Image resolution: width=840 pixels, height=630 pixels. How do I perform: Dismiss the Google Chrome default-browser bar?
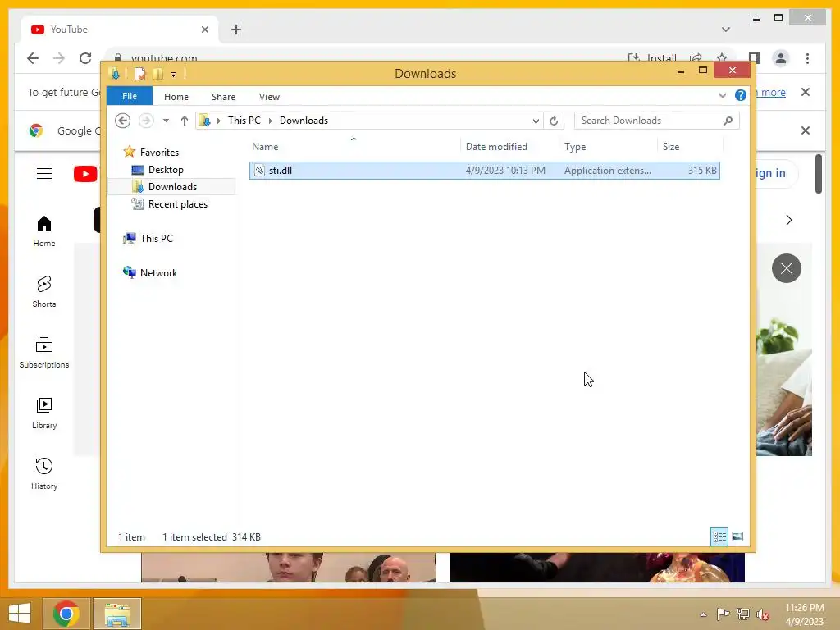point(805,130)
